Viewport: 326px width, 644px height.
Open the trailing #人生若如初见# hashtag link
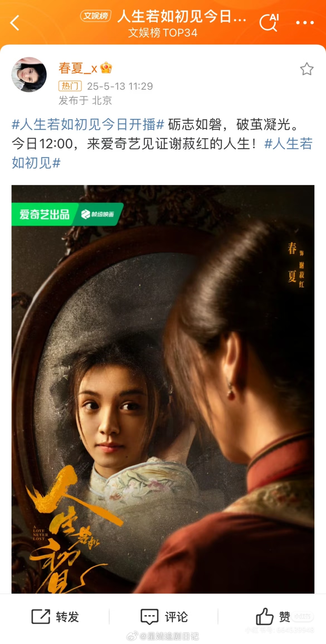pyautogui.click(x=162, y=153)
